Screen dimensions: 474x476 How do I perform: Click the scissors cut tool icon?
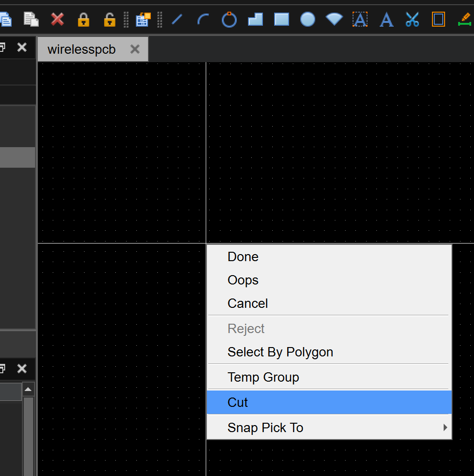click(x=412, y=20)
